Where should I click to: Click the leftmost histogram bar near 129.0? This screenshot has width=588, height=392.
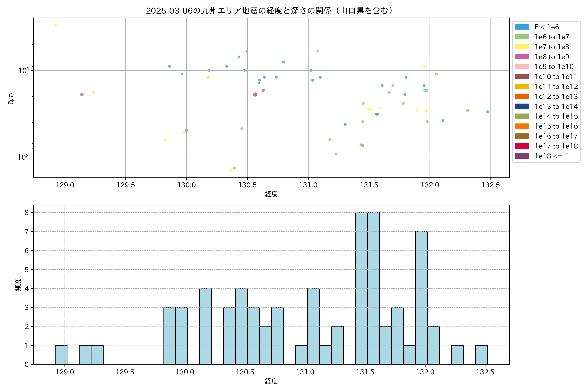coord(61,355)
